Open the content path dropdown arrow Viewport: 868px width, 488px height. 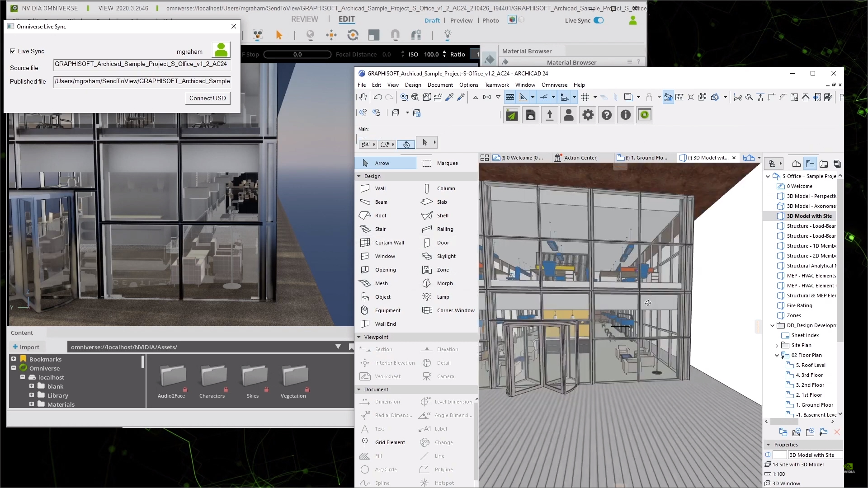pyautogui.click(x=338, y=347)
